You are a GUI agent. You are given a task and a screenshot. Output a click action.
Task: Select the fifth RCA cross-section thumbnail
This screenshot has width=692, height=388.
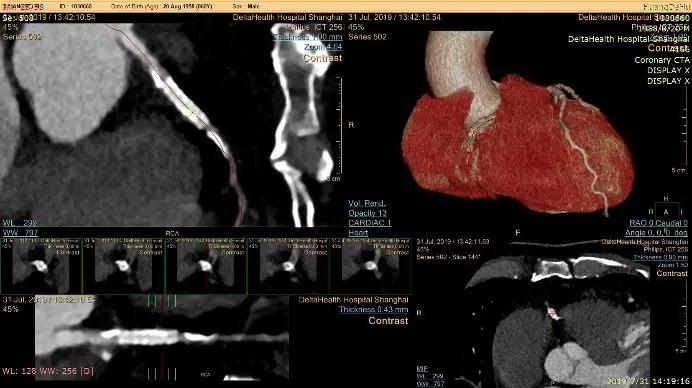pos(370,266)
